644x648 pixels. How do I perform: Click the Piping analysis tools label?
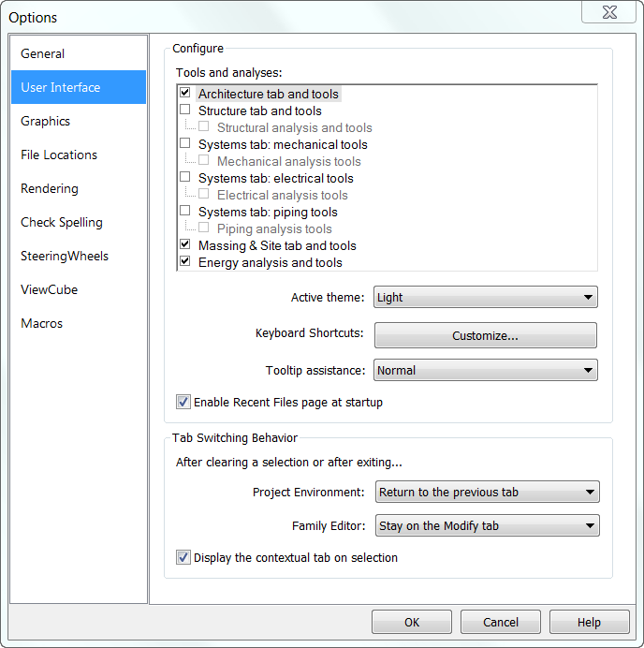pos(274,228)
